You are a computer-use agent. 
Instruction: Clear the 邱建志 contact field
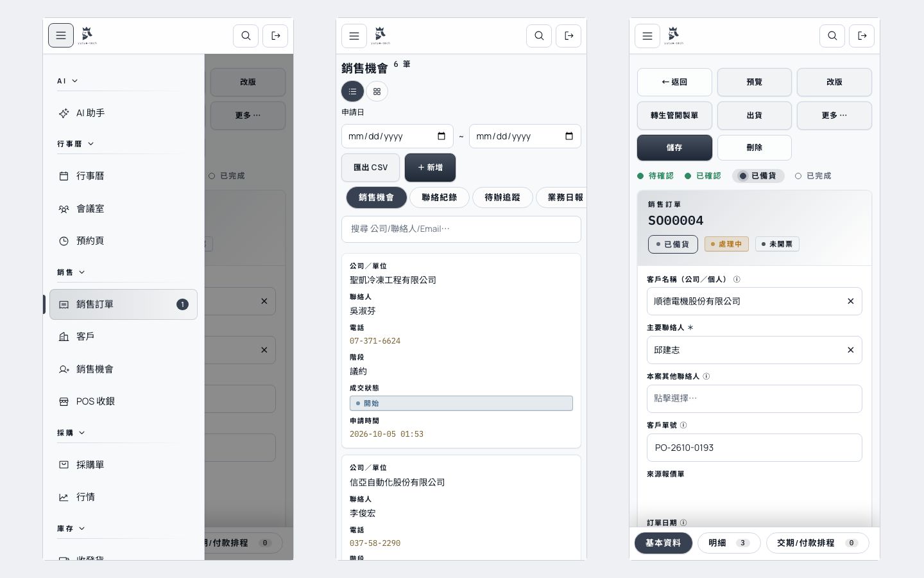(850, 350)
